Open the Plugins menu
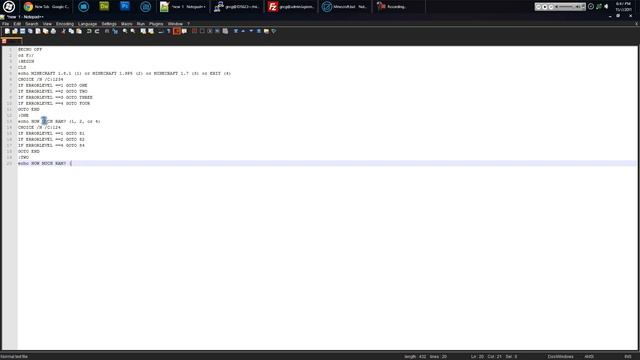 (156, 24)
